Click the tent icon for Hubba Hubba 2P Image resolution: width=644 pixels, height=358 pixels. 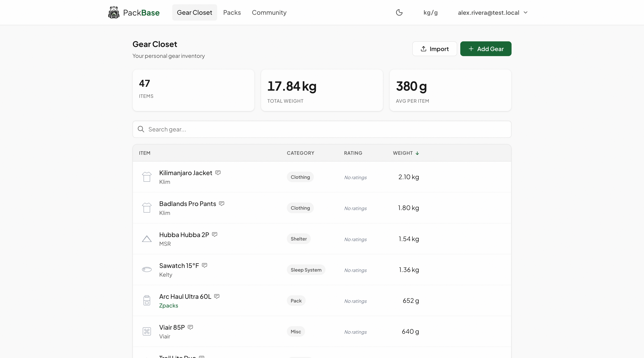[x=147, y=239]
